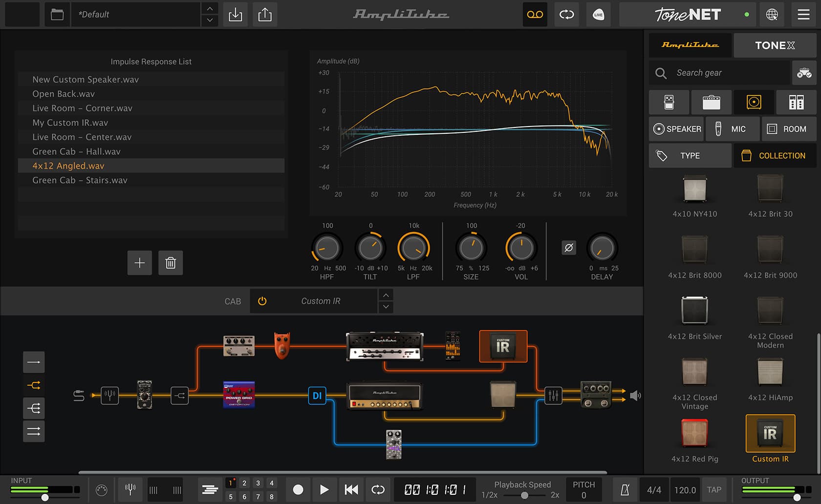This screenshot has height=504, width=821.
Task: Open the tape recorder icon in top bar
Action: tap(535, 15)
